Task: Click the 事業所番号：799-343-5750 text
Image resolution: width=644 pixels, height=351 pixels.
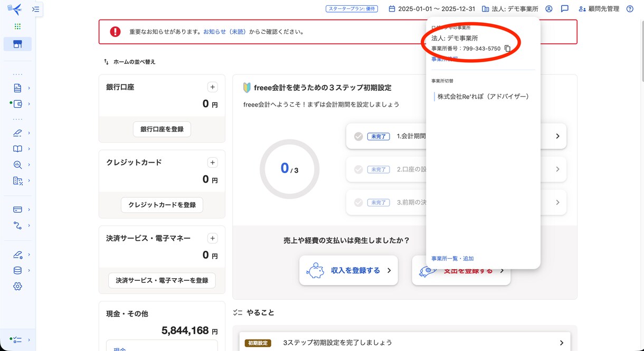Action: (x=466, y=49)
